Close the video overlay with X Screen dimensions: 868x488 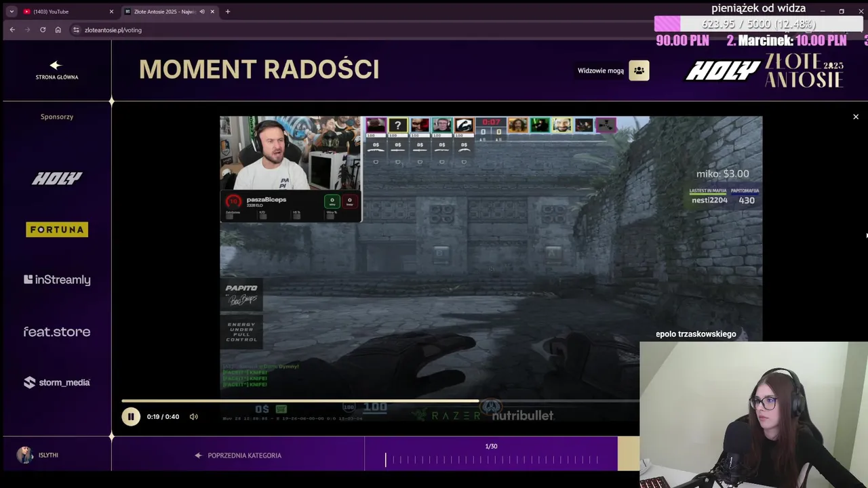tap(856, 117)
